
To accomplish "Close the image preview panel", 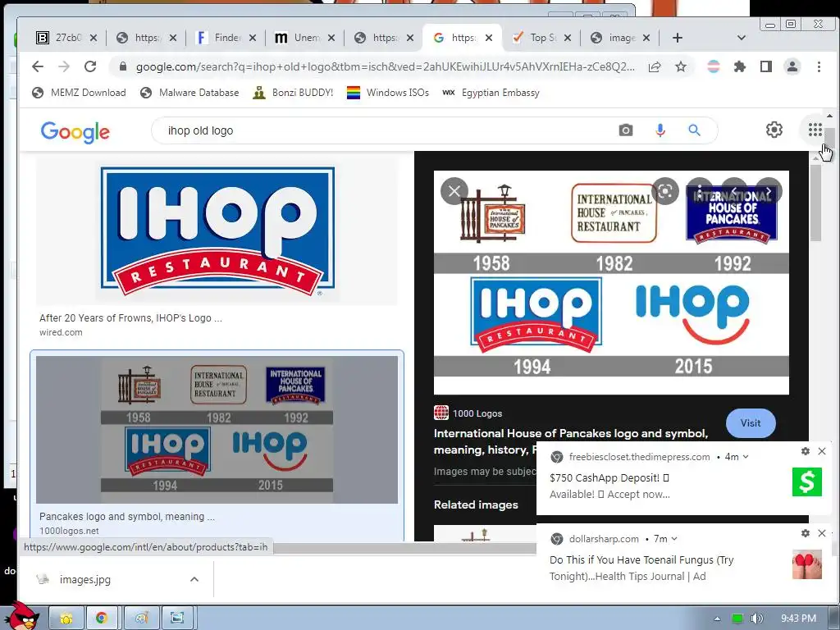I will click(x=454, y=190).
